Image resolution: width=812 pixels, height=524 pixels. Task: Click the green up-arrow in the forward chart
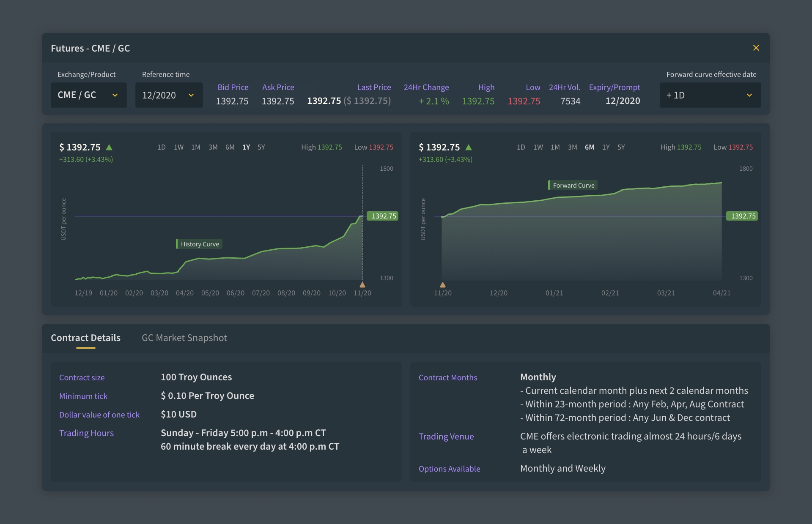(469, 147)
